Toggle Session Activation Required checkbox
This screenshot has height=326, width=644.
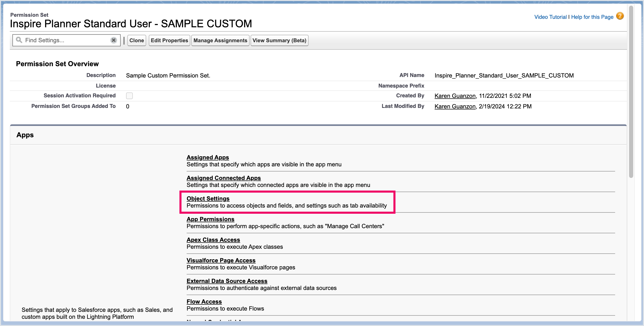(x=129, y=96)
